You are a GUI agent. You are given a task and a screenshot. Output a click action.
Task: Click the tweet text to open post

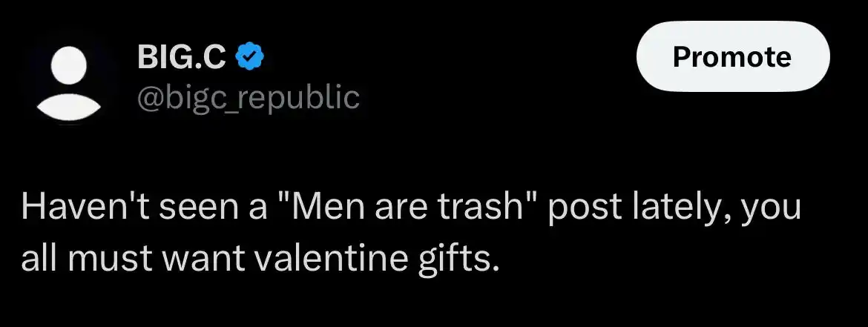(411, 232)
